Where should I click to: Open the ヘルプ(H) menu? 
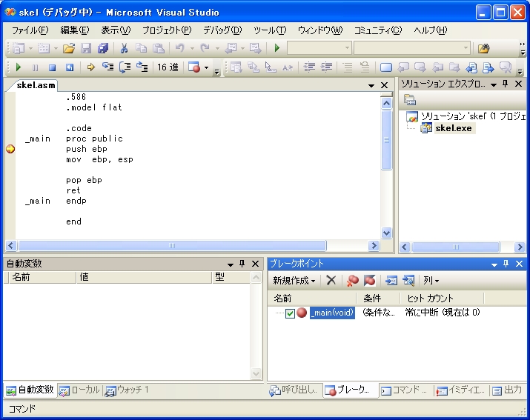430,30
